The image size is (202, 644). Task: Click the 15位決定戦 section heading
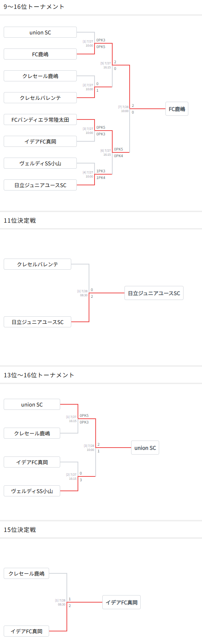click(20, 530)
